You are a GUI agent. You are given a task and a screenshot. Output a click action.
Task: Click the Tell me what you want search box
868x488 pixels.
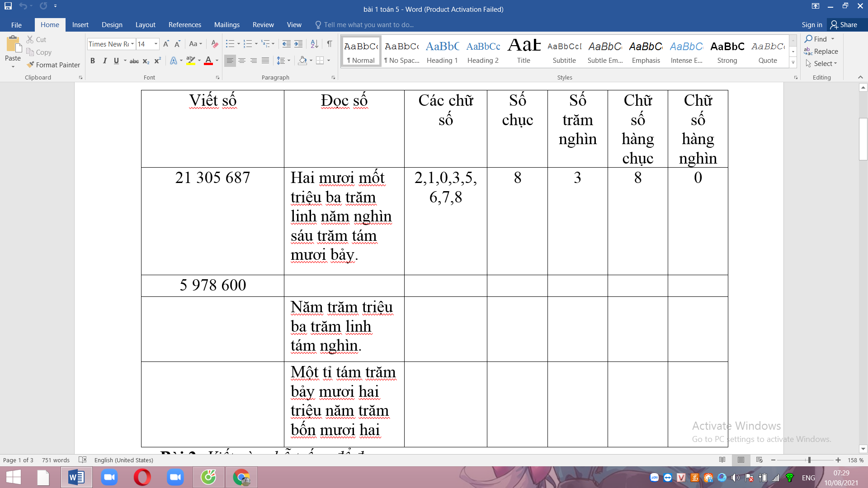coord(369,25)
